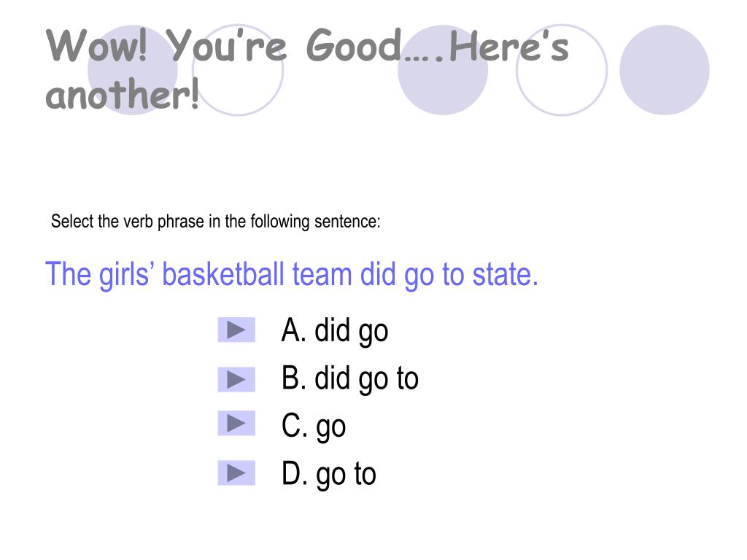Select the arrow button next to B. did go to
This screenshot has width=747, height=560.
(x=236, y=379)
